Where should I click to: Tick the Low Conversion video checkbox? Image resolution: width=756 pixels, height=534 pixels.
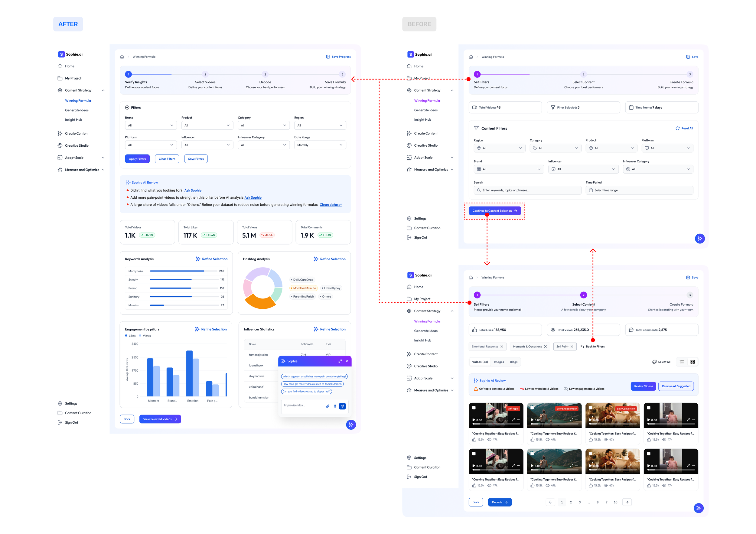[x=590, y=408]
